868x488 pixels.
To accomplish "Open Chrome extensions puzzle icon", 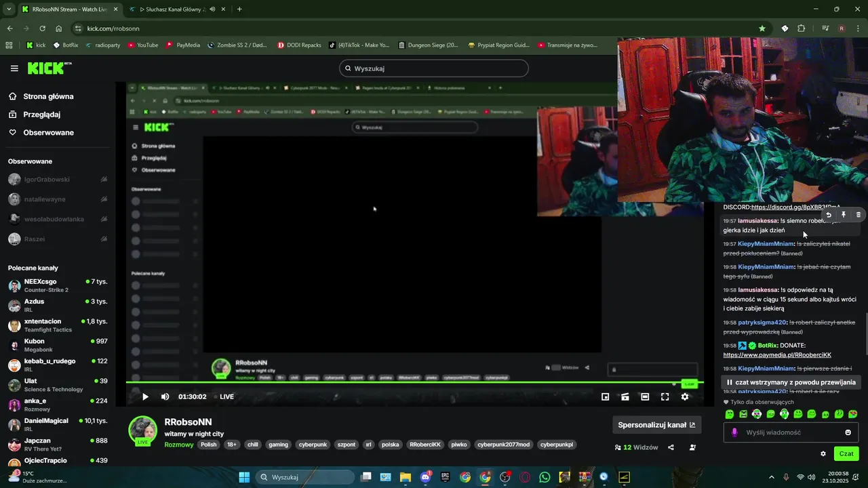I will click(x=802, y=28).
